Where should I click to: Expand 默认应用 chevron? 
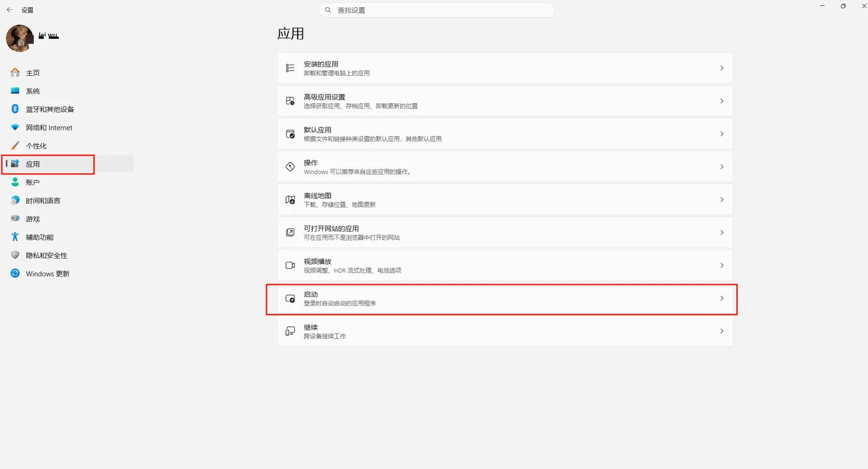(x=722, y=134)
